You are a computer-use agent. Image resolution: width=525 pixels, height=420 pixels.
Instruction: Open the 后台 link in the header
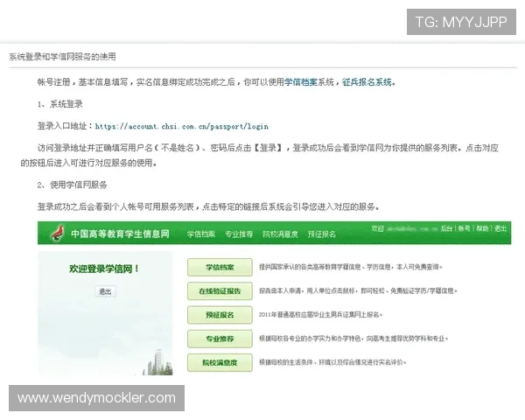tap(446, 228)
